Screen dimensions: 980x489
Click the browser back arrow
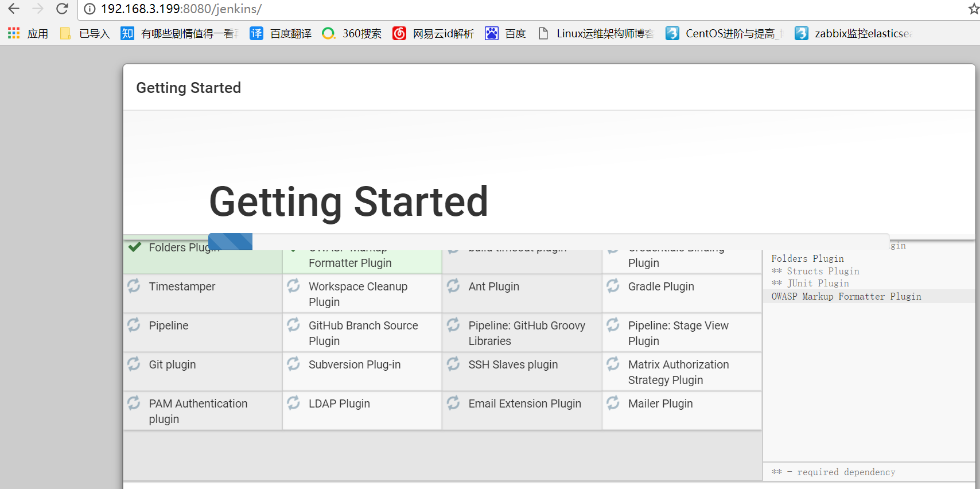tap(14, 9)
